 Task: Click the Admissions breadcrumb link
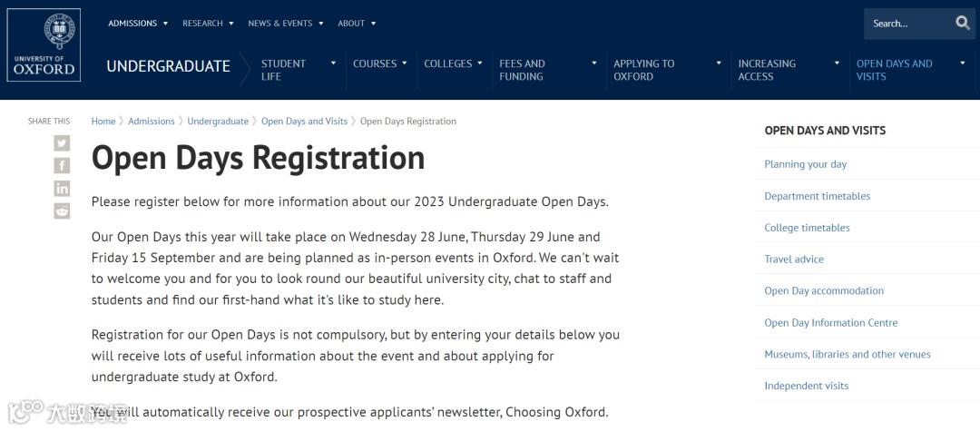(x=152, y=122)
